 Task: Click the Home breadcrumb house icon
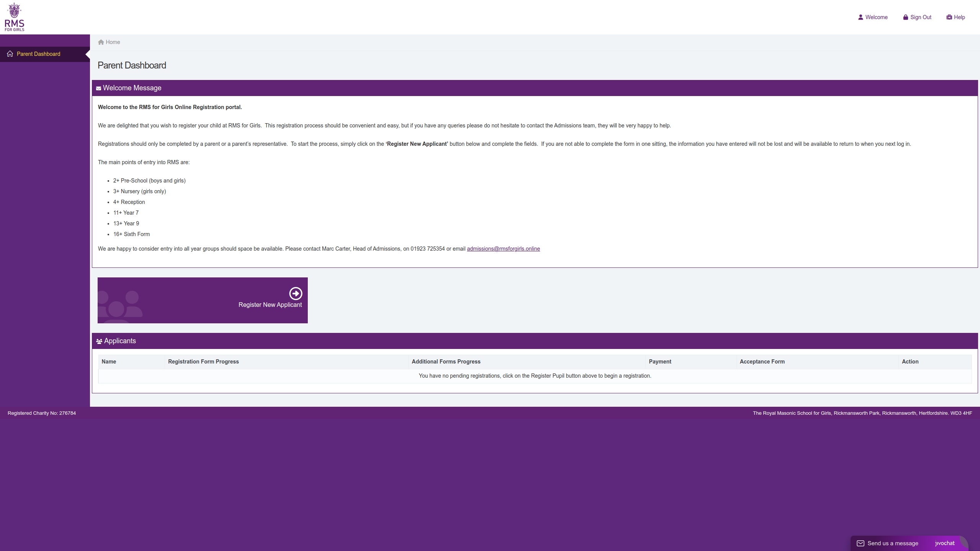point(101,42)
